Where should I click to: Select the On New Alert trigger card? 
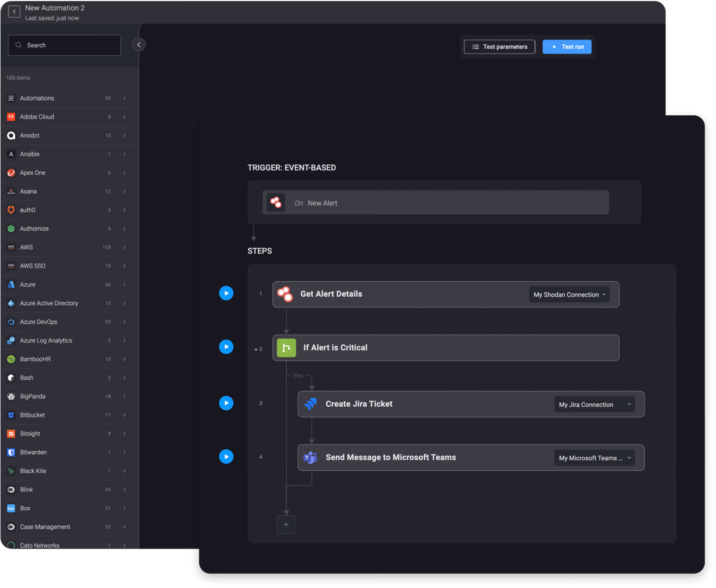(x=436, y=203)
